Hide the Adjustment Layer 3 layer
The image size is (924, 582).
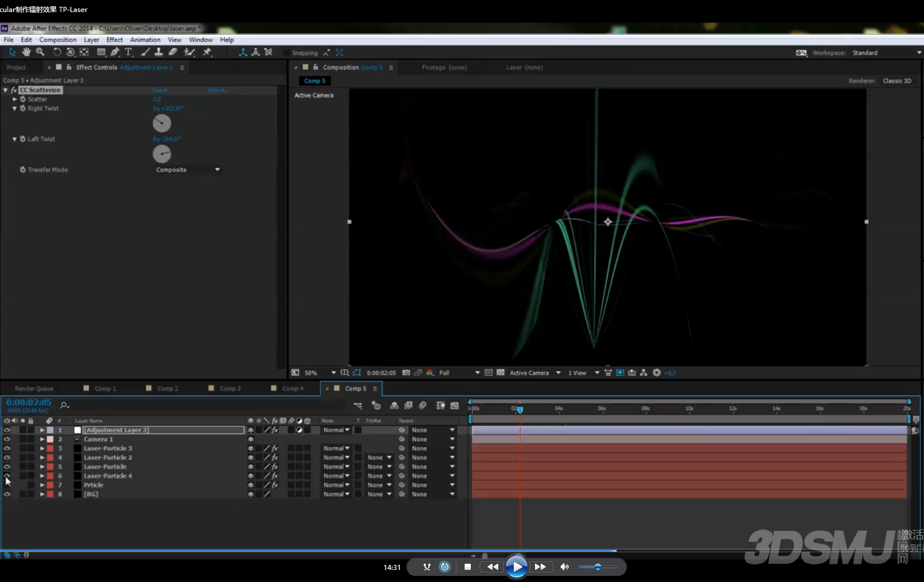tap(7, 430)
